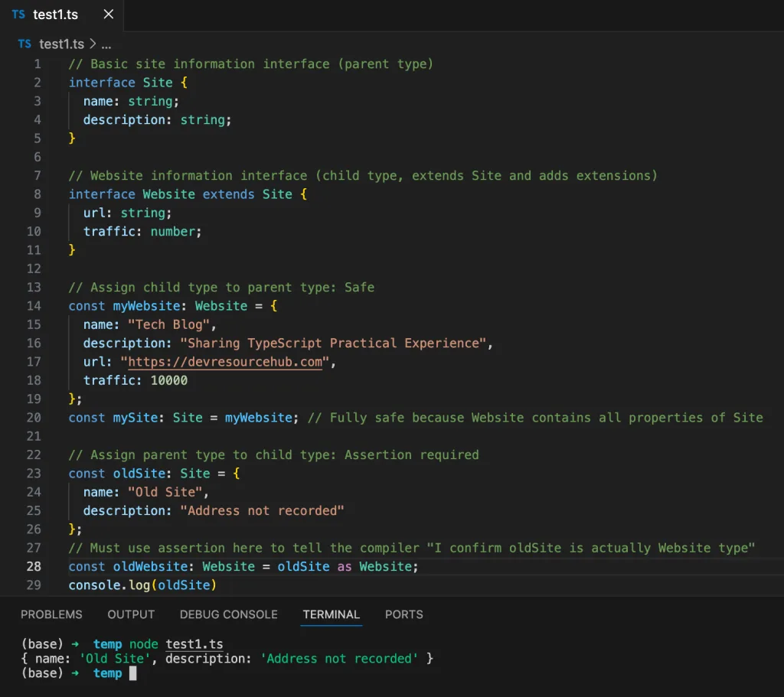Close the test1.ts editor tab
This screenshot has height=697, width=784.
tap(107, 14)
